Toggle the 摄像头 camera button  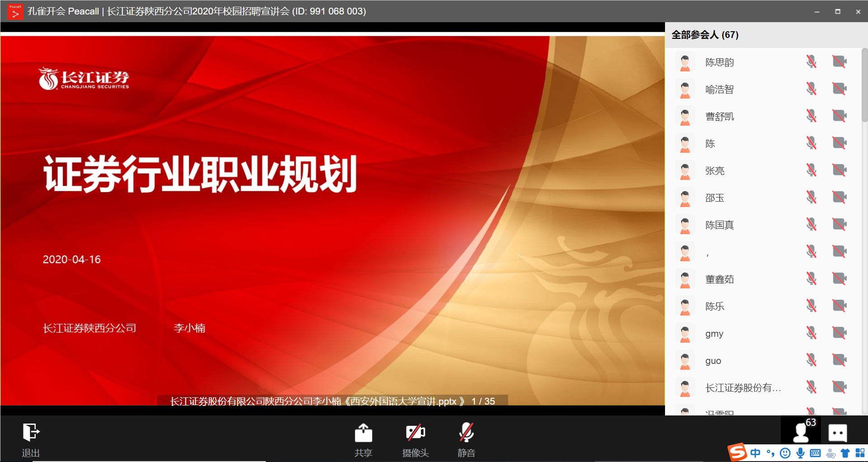click(x=415, y=433)
